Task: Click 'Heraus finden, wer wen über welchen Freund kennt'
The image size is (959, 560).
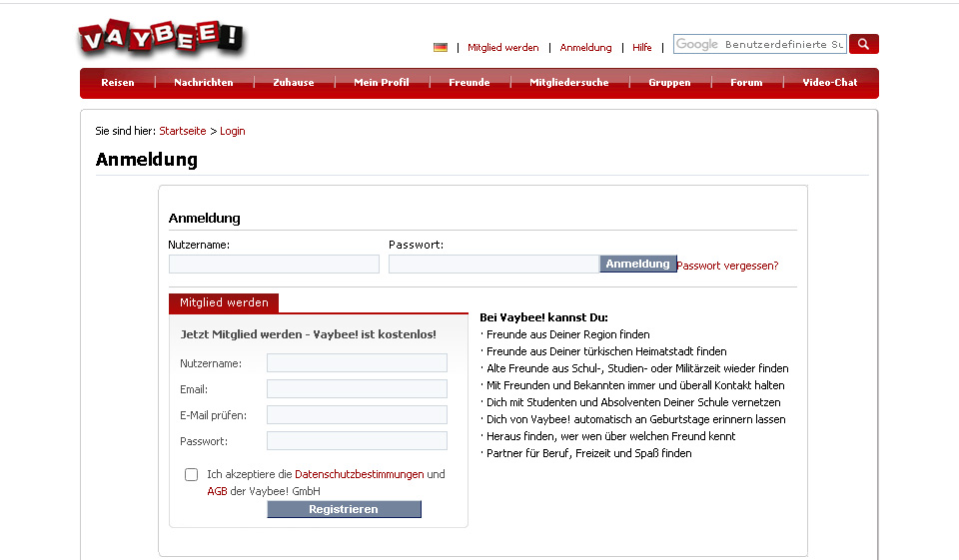Action: pyautogui.click(x=611, y=436)
